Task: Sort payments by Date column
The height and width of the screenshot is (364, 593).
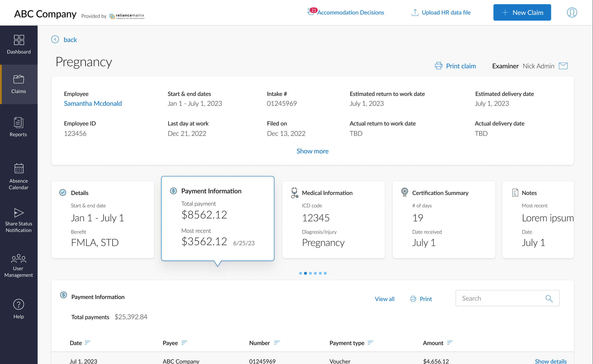Action: (88, 343)
